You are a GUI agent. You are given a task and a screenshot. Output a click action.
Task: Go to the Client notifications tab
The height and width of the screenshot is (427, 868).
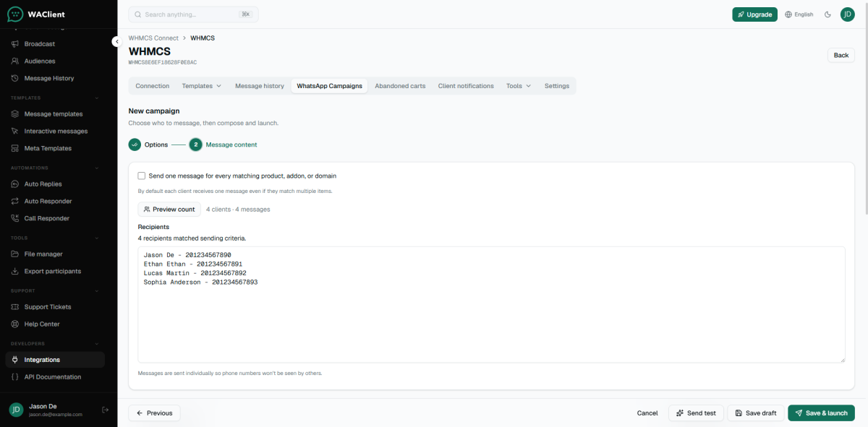point(466,86)
